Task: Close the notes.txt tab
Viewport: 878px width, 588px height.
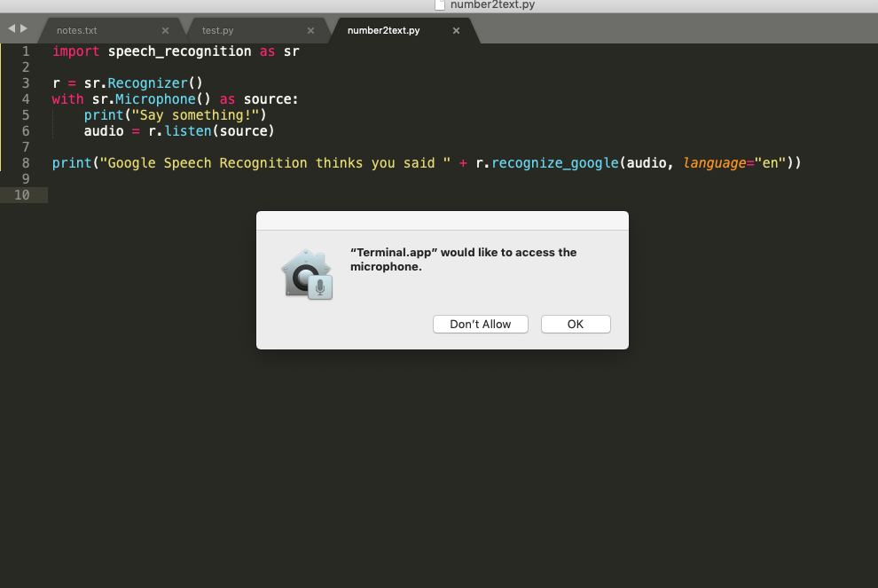Action: [x=165, y=30]
